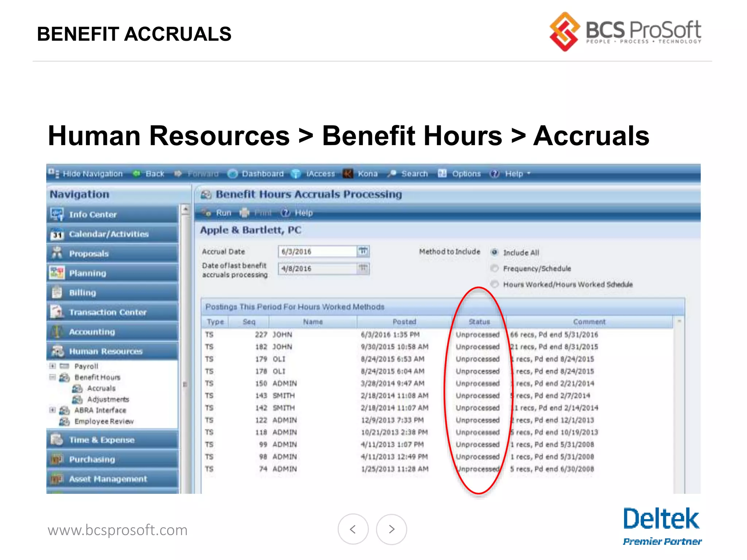Select the ABRA Interface tree item label

100,410
